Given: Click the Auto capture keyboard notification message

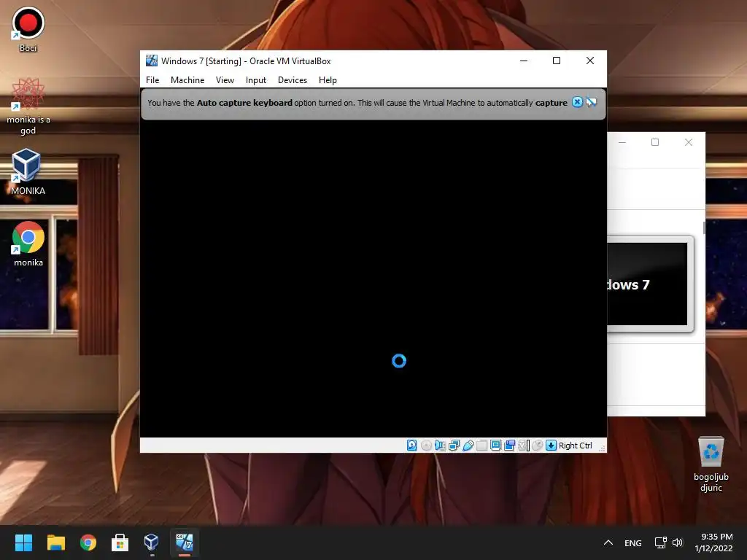Looking at the screenshot, I should coord(357,102).
